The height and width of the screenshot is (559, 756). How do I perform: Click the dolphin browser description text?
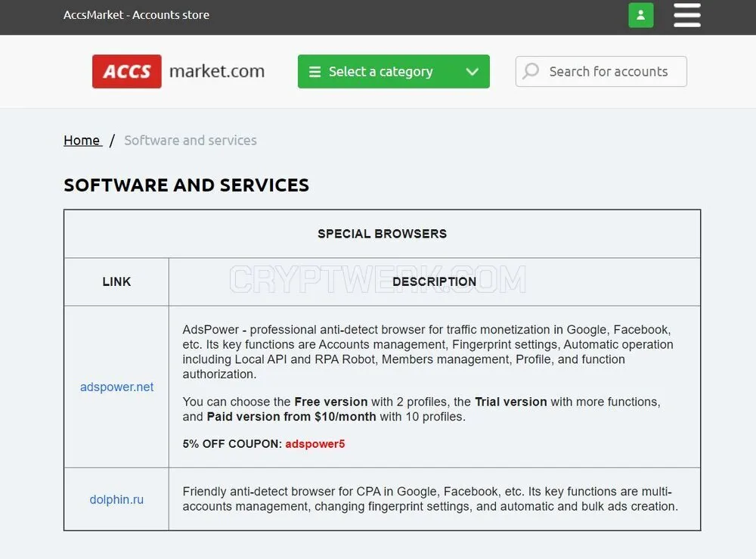pos(430,498)
